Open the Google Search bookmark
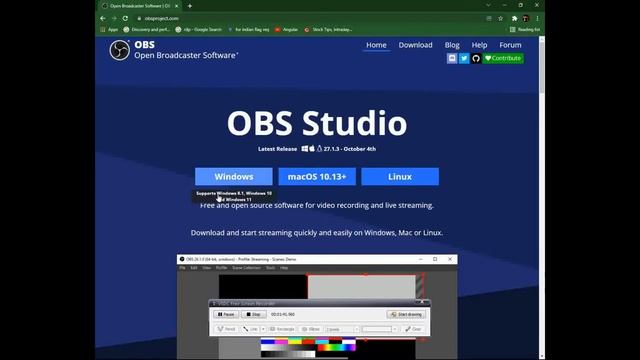This screenshot has height=360, width=640. coord(198,29)
